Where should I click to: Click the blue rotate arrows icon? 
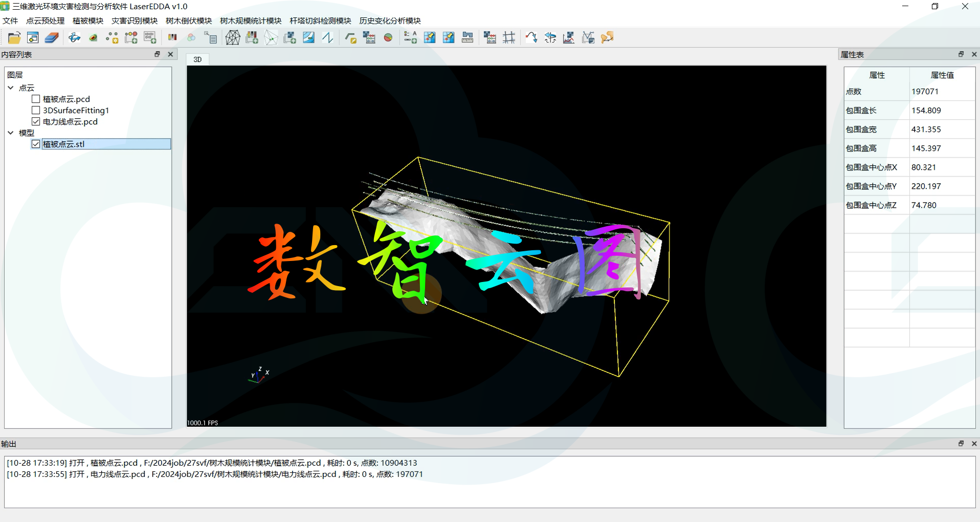click(74, 38)
